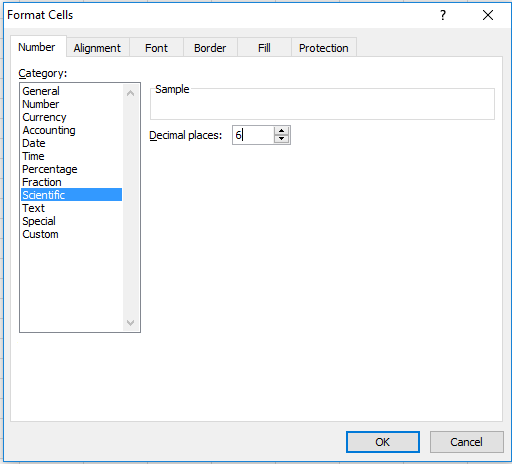Choose the Special category
Viewport: 512px width, 464px height.
pyautogui.click(x=71, y=221)
